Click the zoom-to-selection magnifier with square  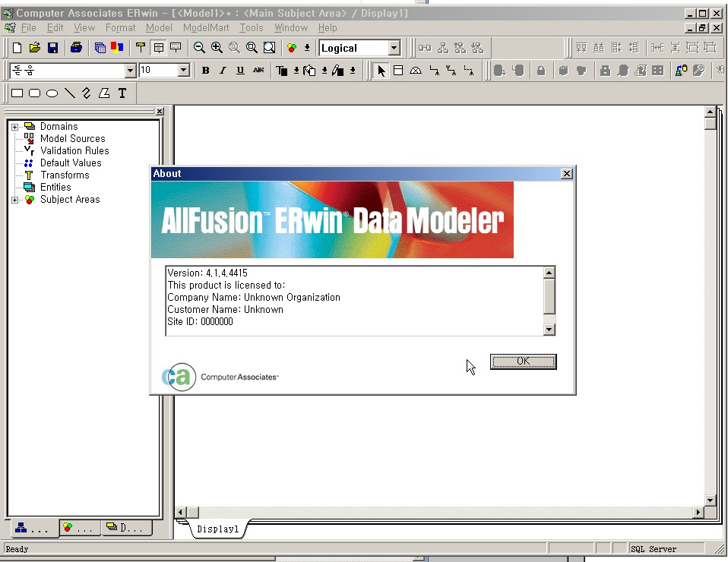(252, 48)
